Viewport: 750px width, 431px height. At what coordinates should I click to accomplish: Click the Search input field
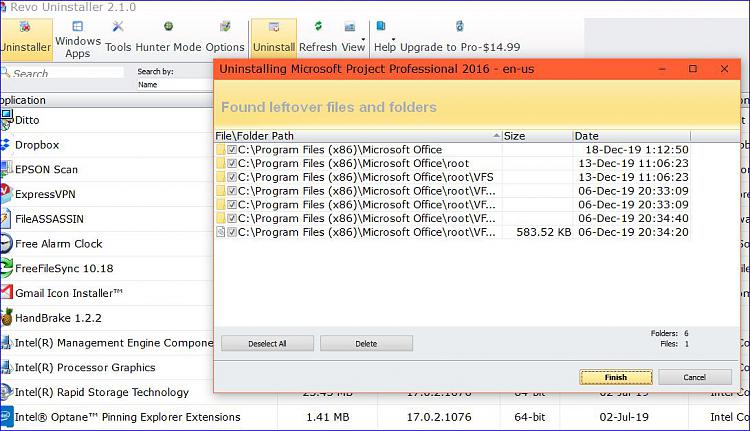[x=63, y=73]
